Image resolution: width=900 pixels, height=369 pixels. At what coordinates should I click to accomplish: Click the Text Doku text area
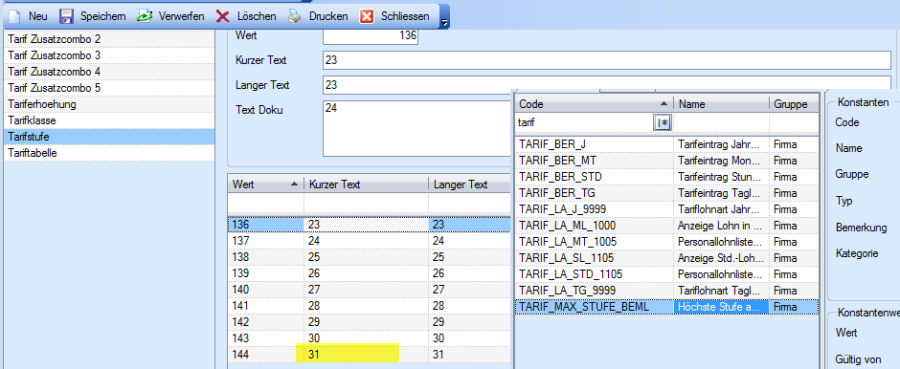click(418, 128)
